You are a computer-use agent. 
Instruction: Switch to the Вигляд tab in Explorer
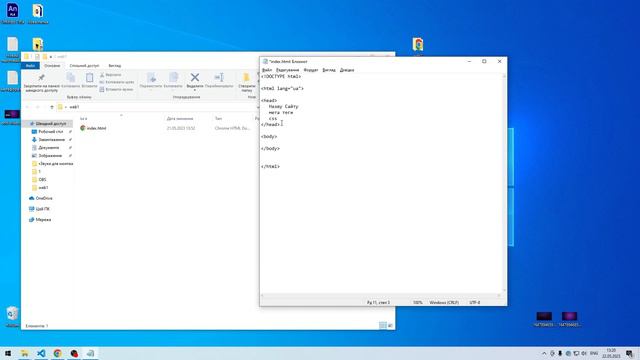pos(115,66)
